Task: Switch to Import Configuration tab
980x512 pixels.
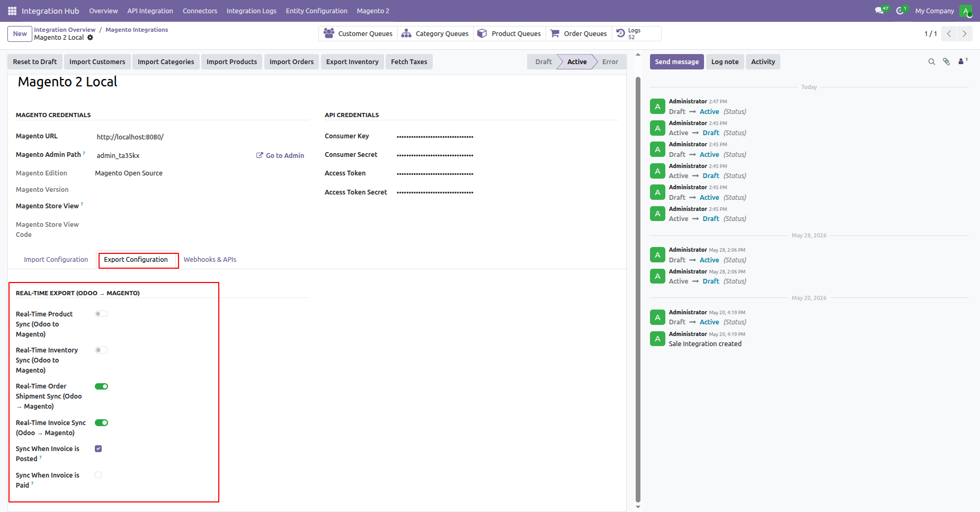Action: tap(56, 260)
